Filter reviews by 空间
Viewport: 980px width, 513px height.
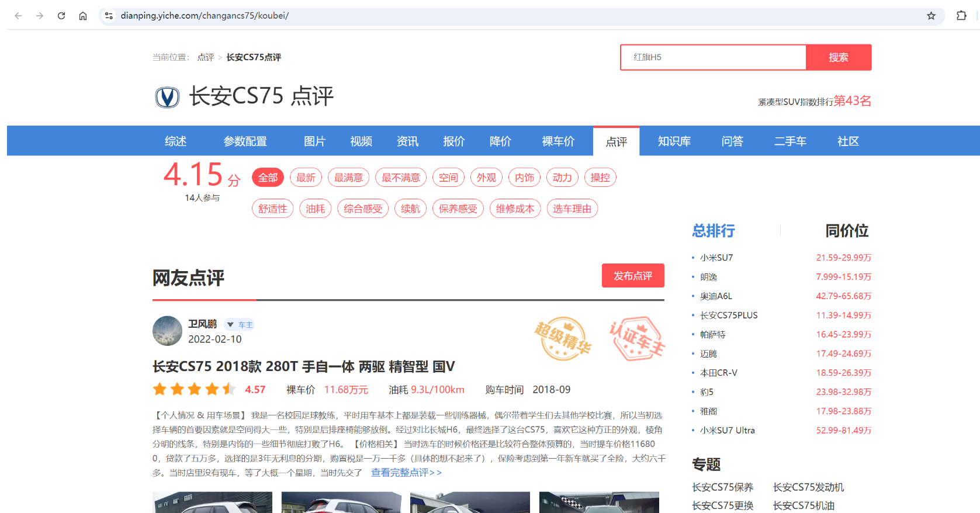click(449, 178)
